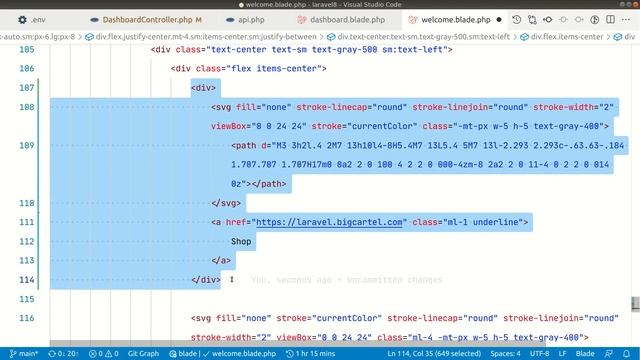Click the round icon left of split editor

click(x=595, y=20)
